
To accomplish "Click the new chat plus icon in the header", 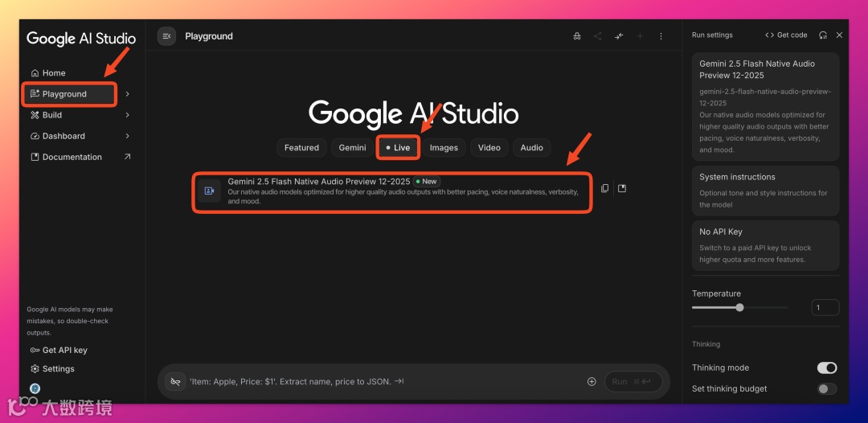I will [x=640, y=36].
